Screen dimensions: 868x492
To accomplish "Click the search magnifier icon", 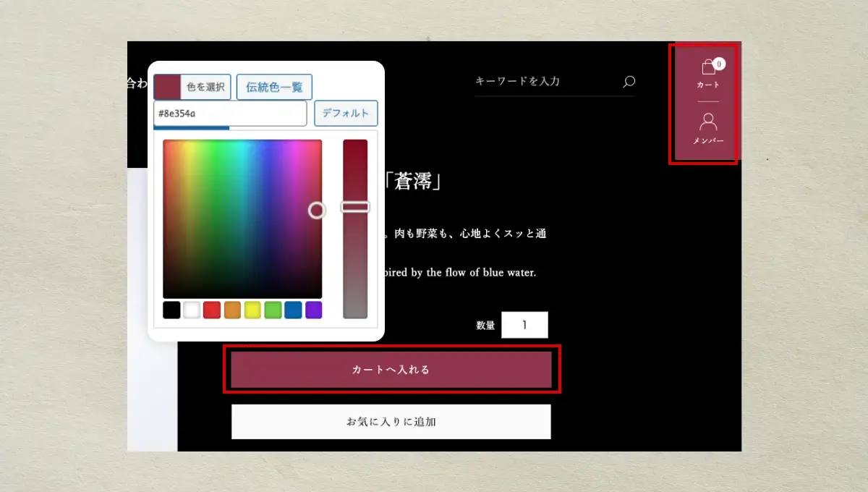I will tap(629, 82).
